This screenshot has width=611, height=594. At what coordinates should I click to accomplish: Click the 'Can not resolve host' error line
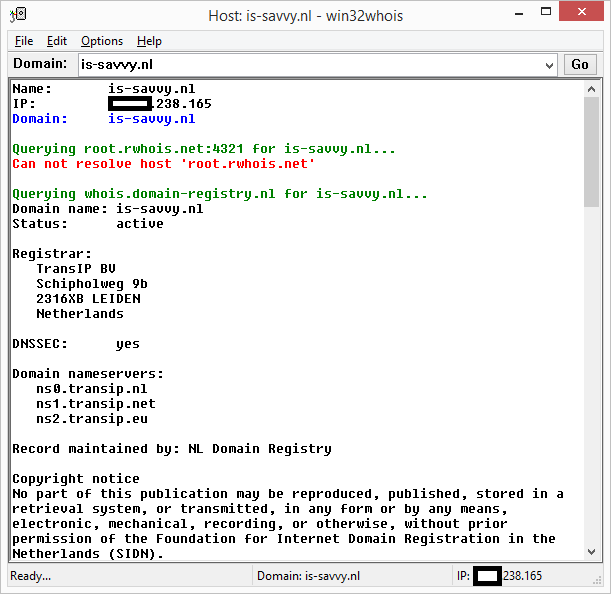pyautogui.click(x=163, y=164)
